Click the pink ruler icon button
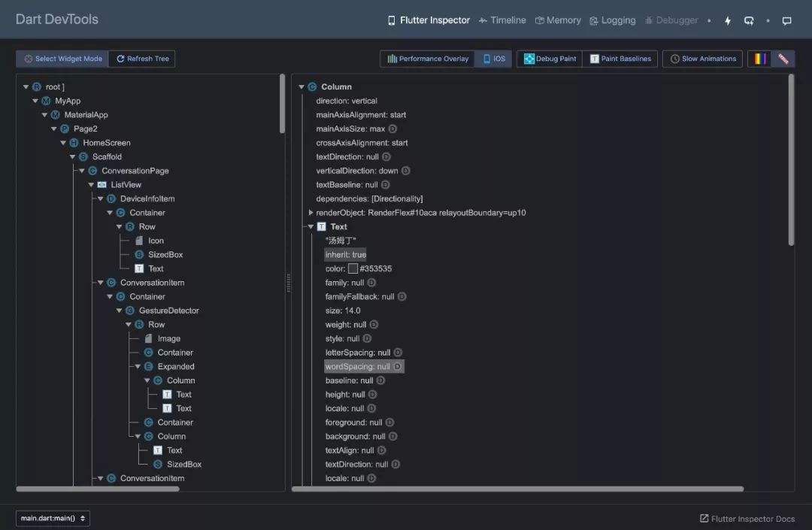The width and height of the screenshot is (812, 530). (783, 59)
